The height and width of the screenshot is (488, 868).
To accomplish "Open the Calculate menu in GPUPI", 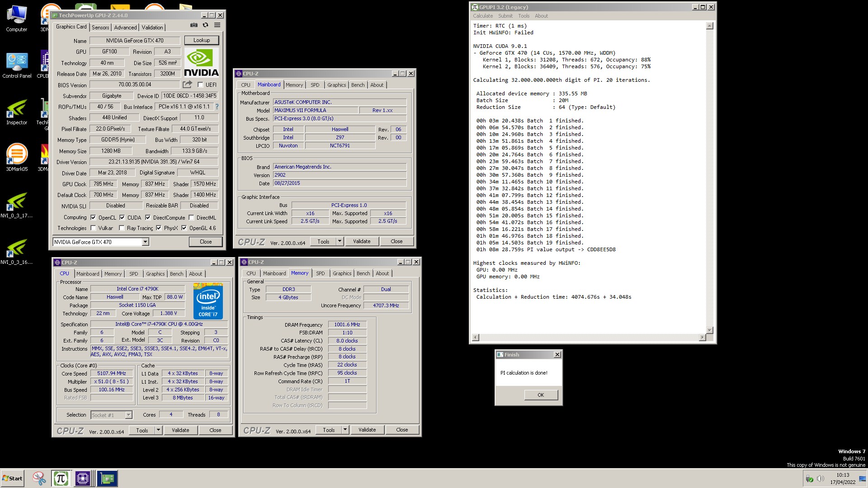I will tap(483, 16).
